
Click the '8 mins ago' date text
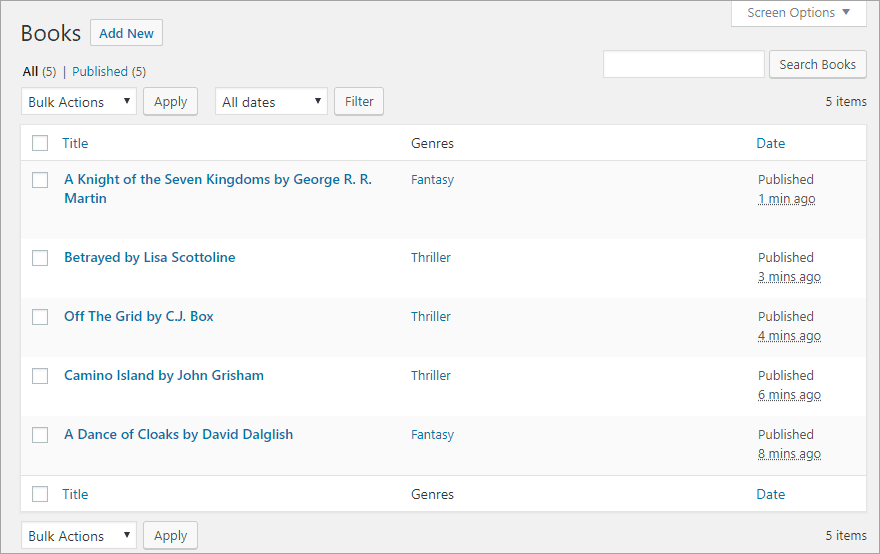tap(789, 454)
